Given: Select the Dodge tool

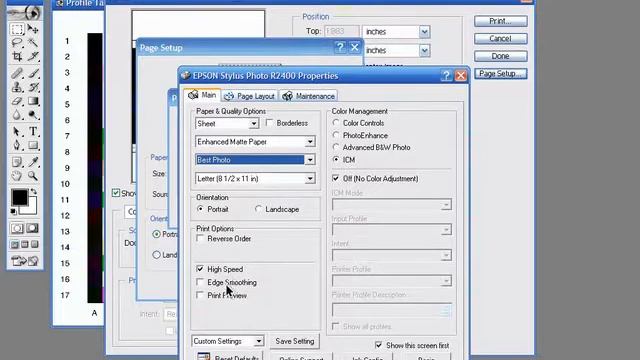Looking at the screenshot, I should coord(33,115).
